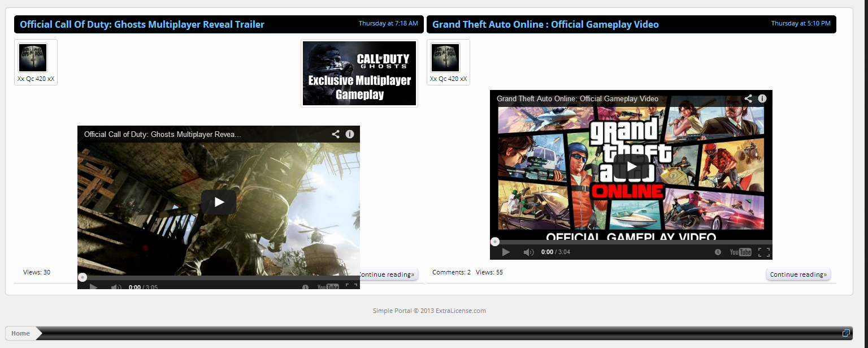Click Continue reading under GTA post

[x=798, y=274]
